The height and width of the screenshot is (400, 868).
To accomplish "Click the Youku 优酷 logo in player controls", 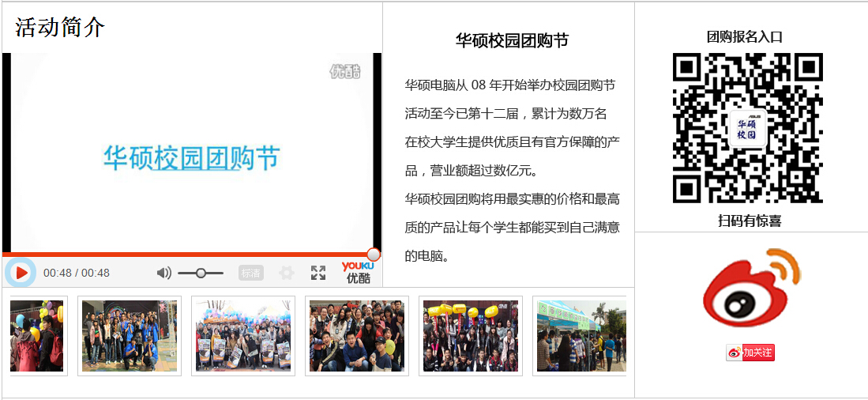I will 358,273.
